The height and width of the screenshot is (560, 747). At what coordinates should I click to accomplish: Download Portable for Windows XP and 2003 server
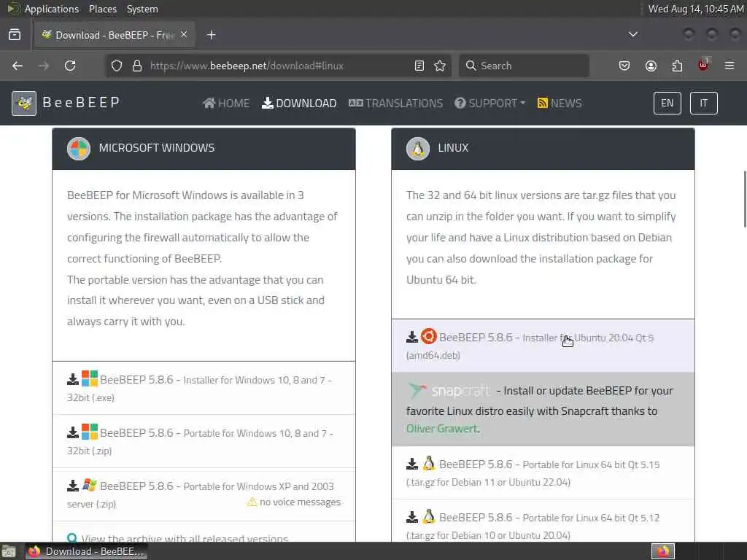coord(204,495)
